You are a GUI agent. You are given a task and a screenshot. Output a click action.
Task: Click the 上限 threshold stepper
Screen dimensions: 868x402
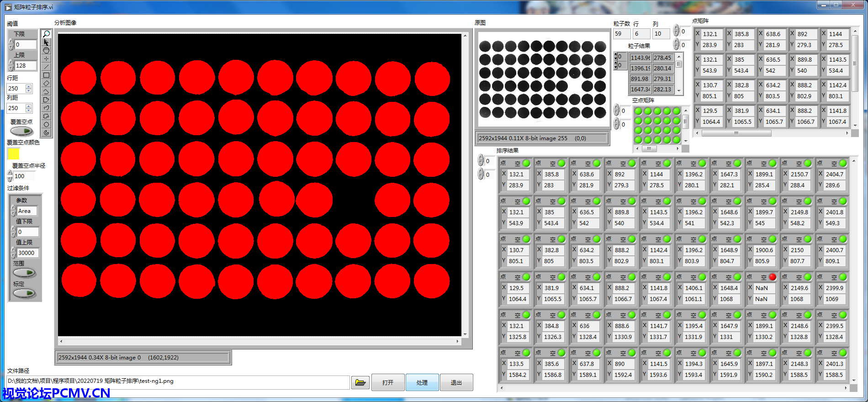(x=11, y=65)
